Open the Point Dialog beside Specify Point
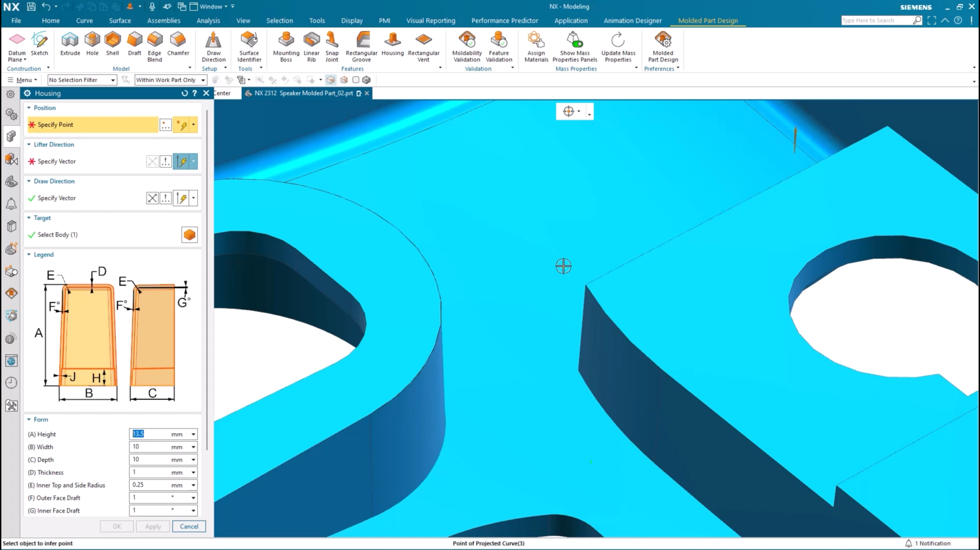Image resolution: width=980 pixels, height=550 pixels. click(x=166, y=124)
